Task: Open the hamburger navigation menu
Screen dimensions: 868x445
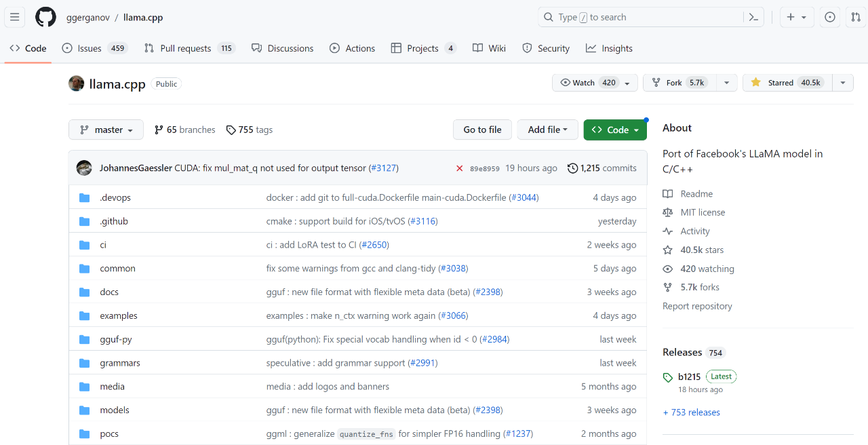Action: coord(15,18)
